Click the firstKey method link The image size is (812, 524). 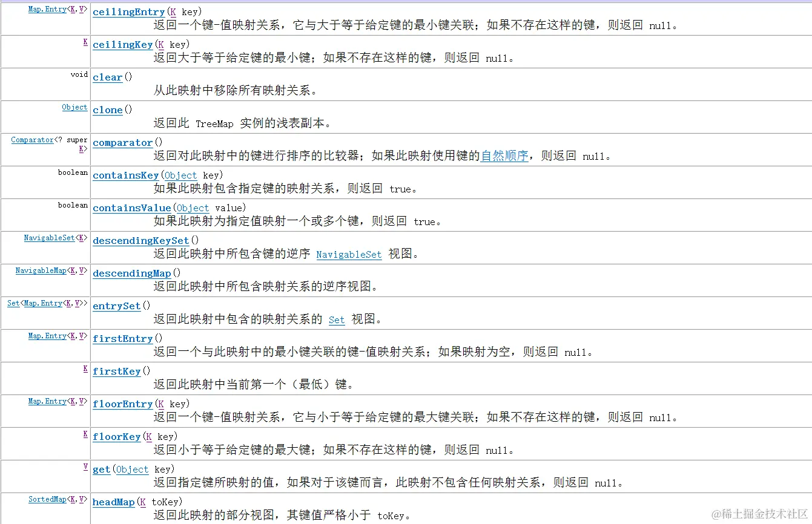(x=116, y=371)
